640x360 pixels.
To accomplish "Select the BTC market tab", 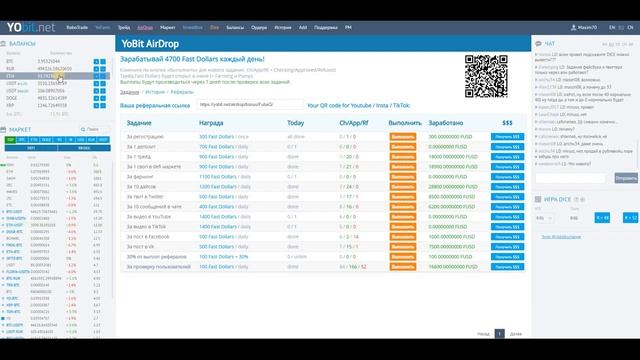I will 22,140.
